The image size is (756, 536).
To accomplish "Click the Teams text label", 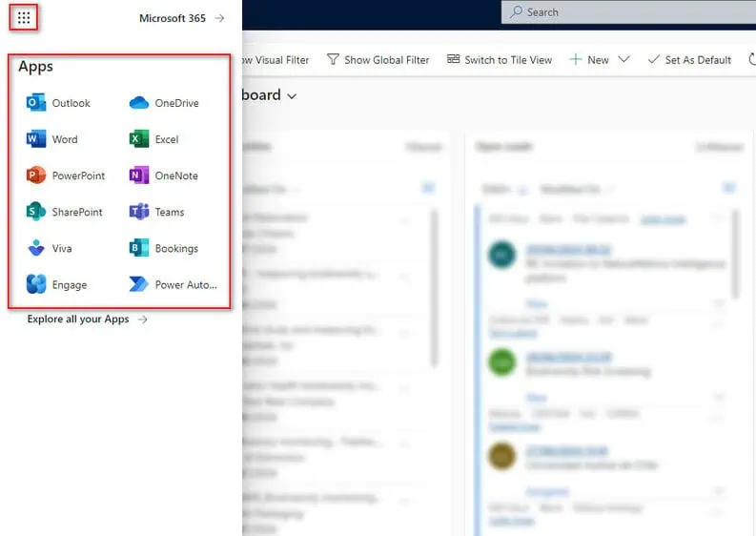I will coord(170,212).
